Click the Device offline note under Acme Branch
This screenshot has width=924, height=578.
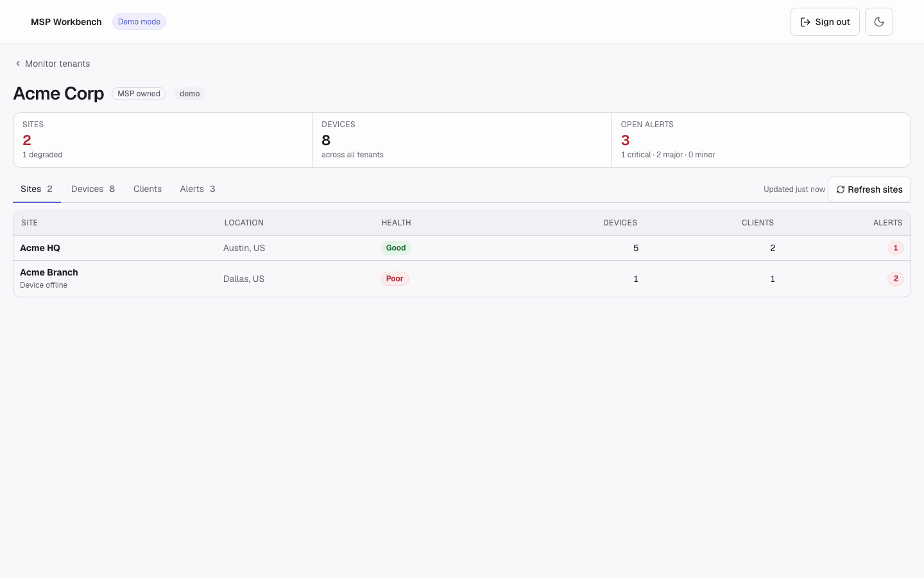(44, 285)
